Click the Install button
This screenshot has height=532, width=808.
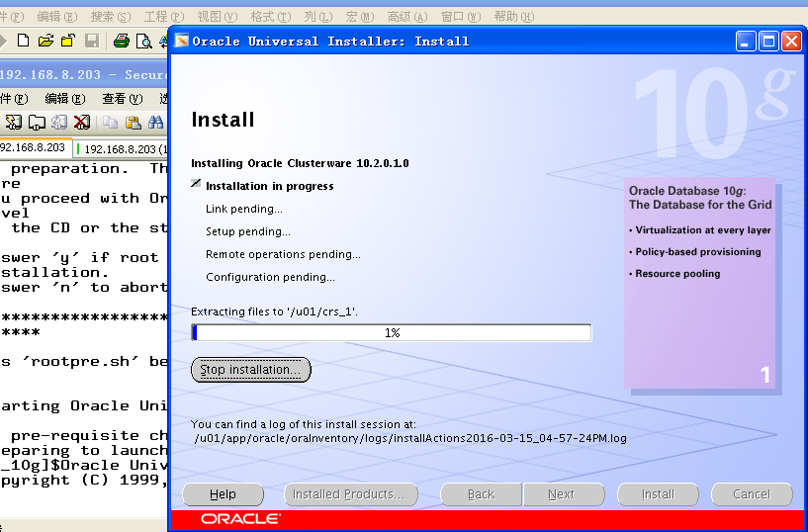click(x=658, y=494)
